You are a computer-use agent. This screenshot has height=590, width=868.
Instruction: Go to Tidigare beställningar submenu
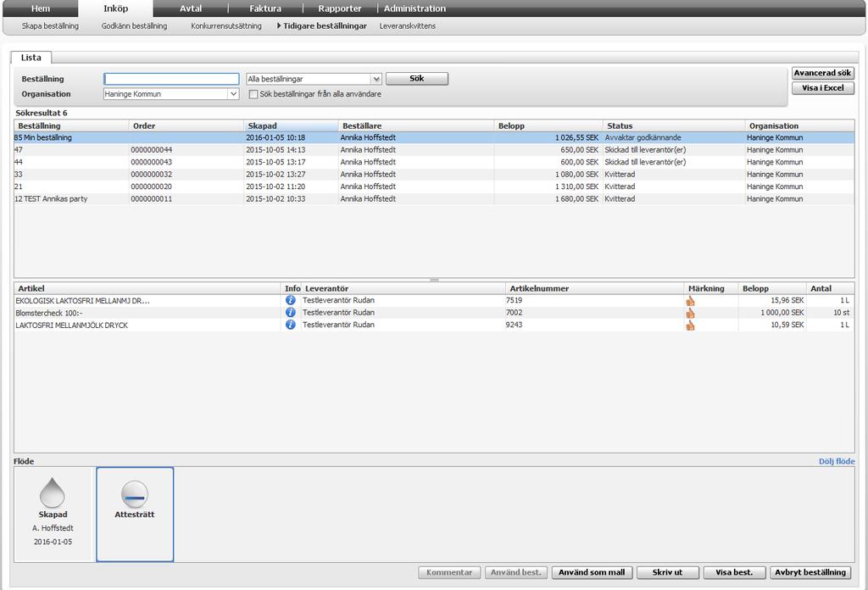tap(325, 26)
